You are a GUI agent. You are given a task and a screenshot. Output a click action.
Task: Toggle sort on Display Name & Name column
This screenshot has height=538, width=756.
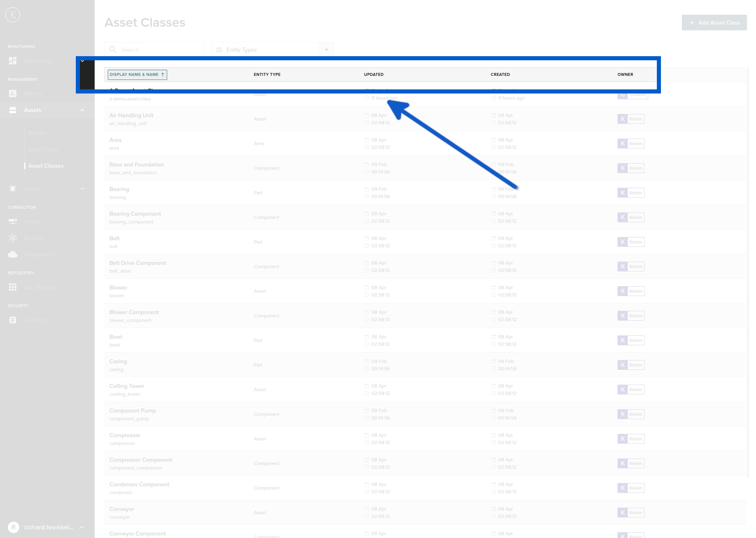tap(137, 75)
